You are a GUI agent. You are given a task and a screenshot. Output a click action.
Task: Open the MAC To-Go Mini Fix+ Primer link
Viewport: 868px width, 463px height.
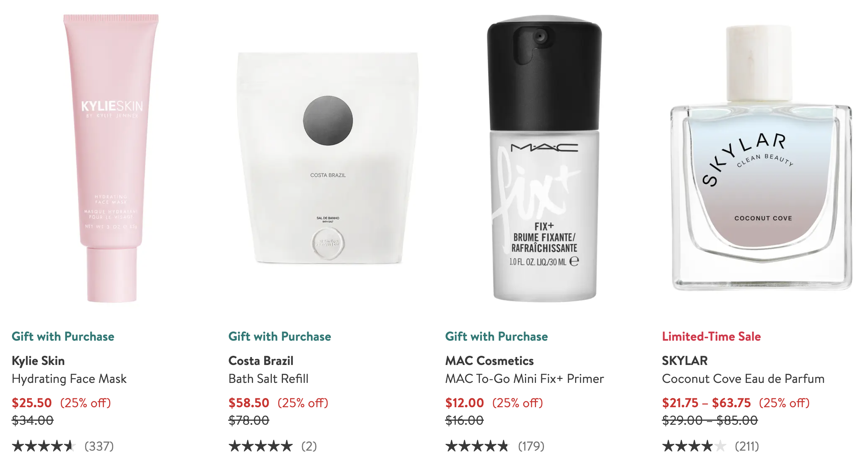pos(524,379)
